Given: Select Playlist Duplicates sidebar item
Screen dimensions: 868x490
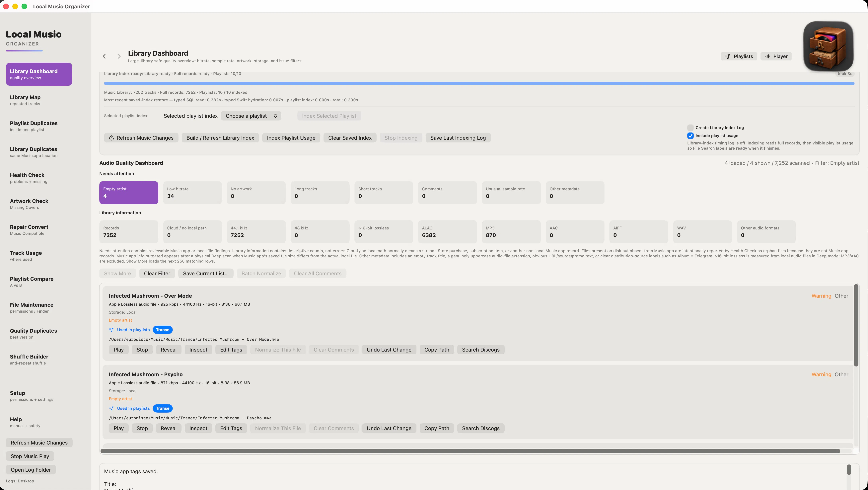Looking at the screenshot, I should click(x=39, y=126).
